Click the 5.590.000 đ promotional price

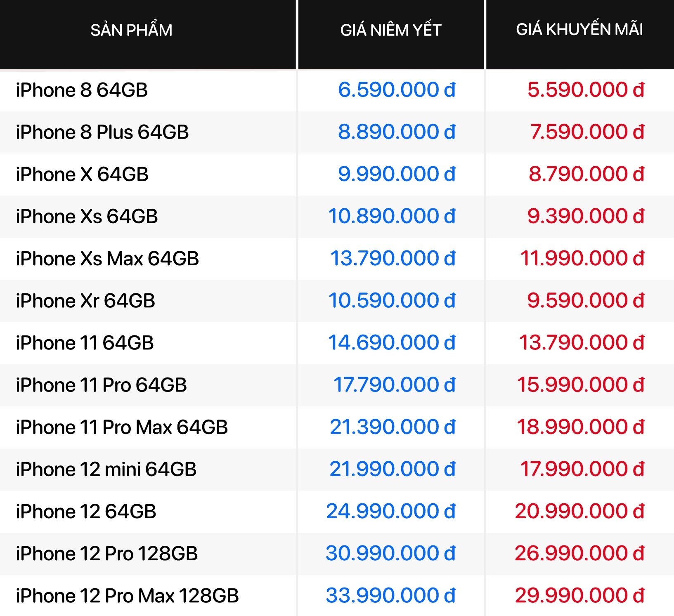(x=586, y=90)
